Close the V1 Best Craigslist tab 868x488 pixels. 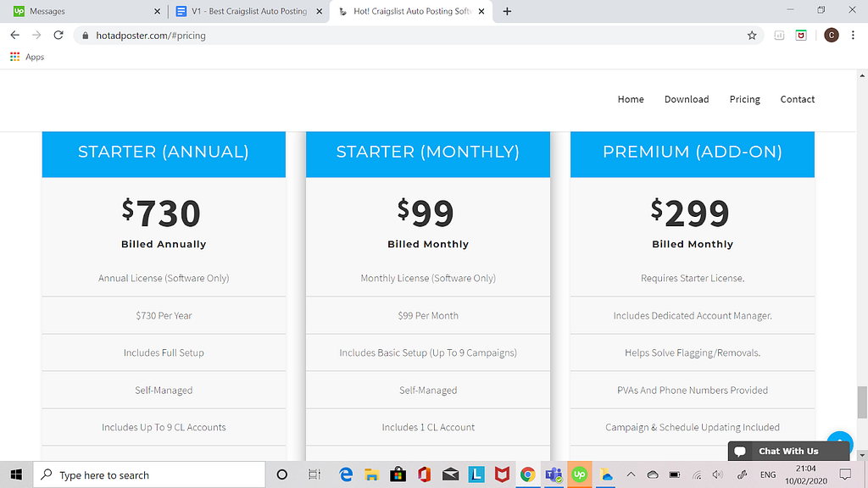(320, 11)
